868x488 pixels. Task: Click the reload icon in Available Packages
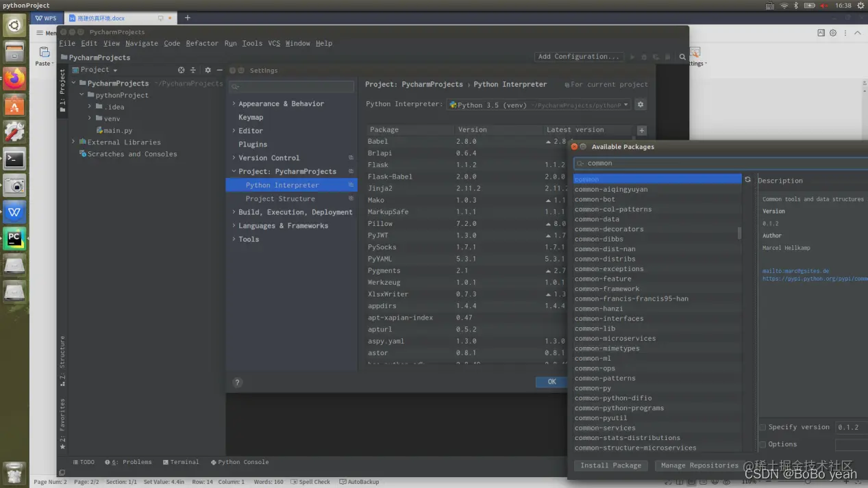747,180
